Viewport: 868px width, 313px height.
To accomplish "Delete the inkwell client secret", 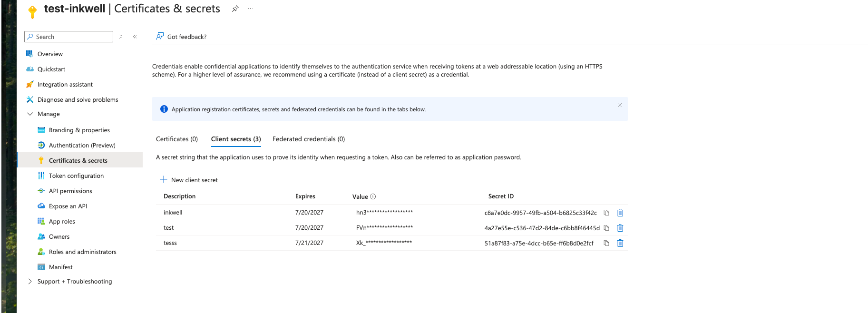I will [x=620, y=213].
